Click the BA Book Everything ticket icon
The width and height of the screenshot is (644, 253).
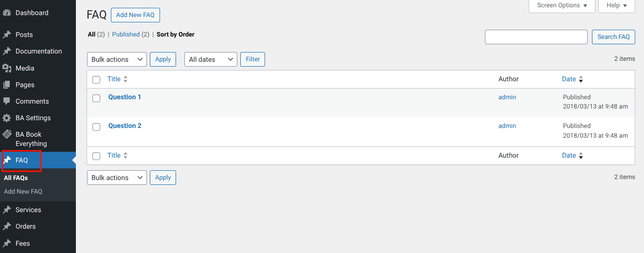(x=7, y=134)
